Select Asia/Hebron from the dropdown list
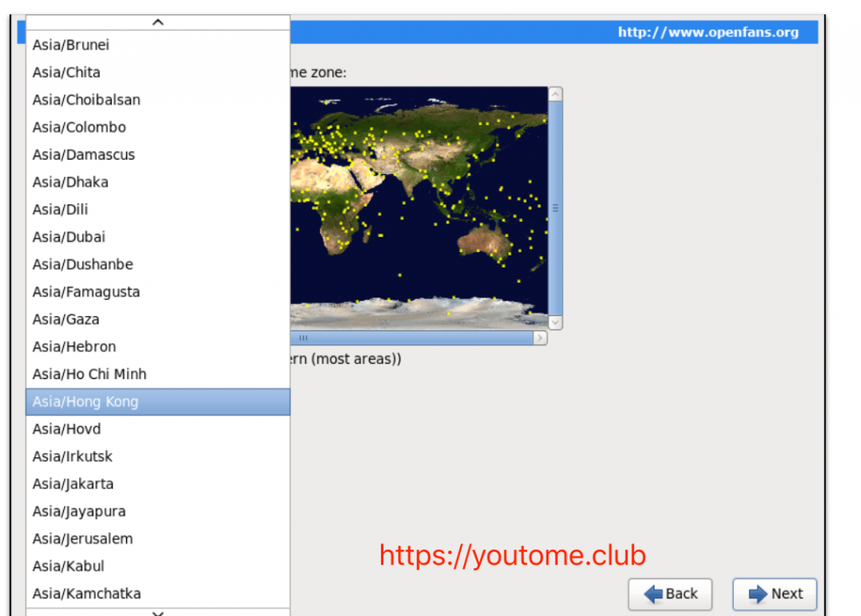Viewport: 861px width, 616px height. click(157, 347)
